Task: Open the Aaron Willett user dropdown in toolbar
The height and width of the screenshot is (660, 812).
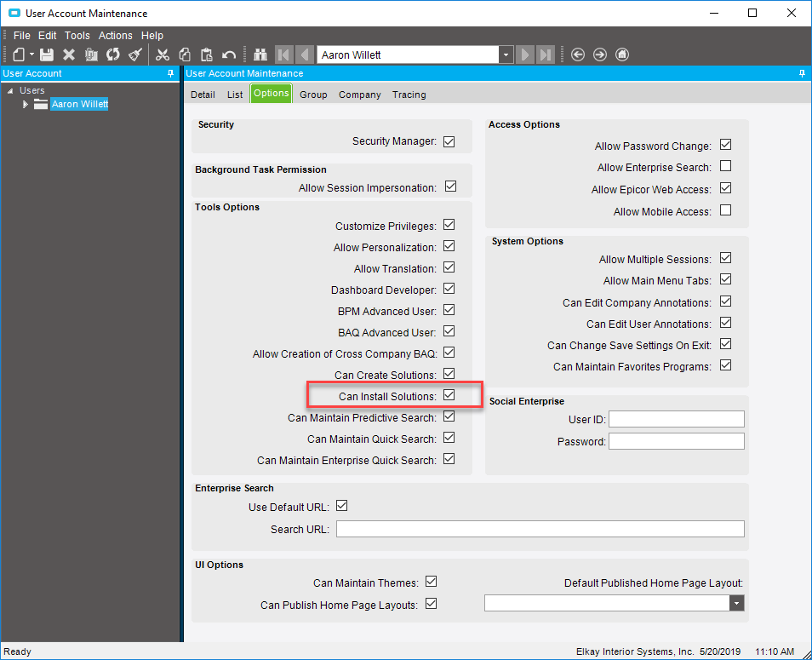Action: pos(506,55)
